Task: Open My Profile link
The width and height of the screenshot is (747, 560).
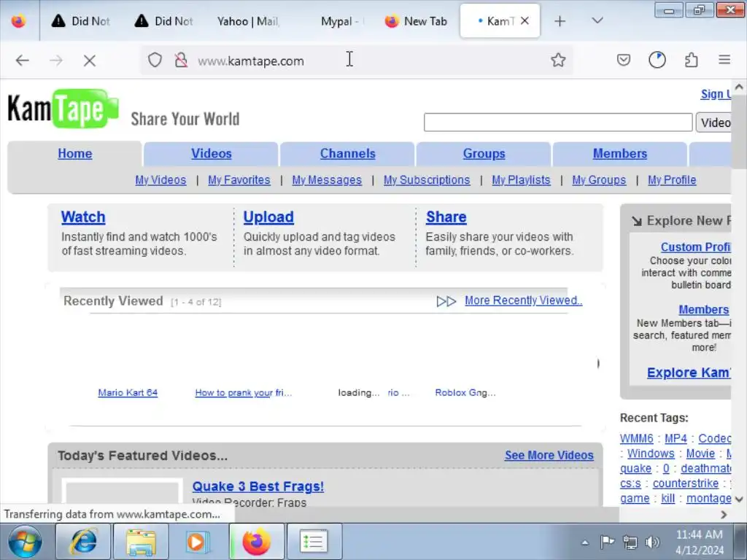Action: 672,180
